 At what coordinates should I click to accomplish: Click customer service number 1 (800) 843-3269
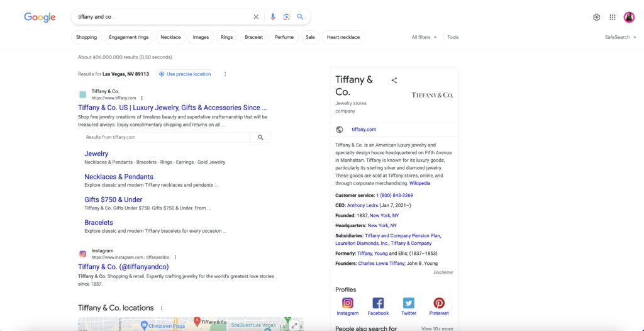[x=395, y=195]
